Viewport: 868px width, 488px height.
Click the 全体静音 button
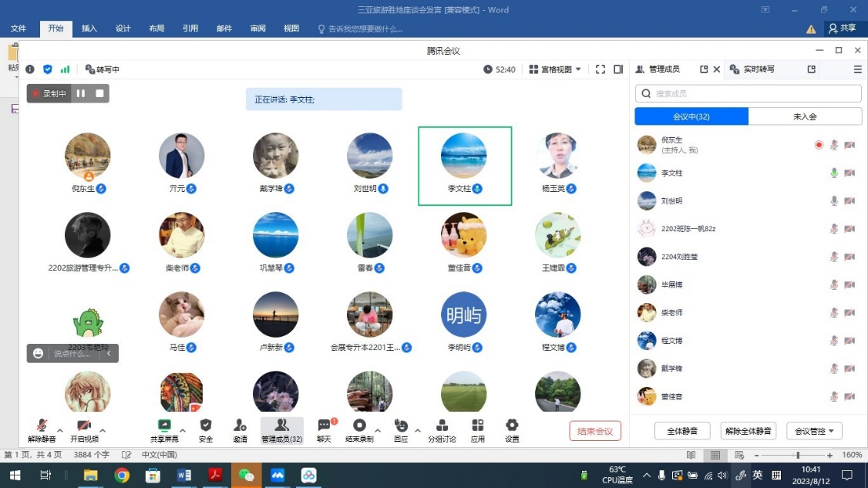point(681,431)
